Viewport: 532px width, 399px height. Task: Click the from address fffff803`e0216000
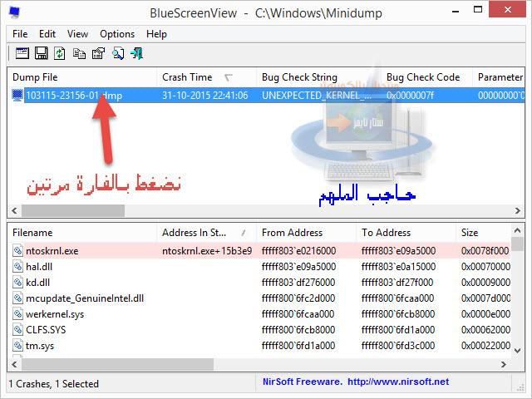click(x=298, y=251)
